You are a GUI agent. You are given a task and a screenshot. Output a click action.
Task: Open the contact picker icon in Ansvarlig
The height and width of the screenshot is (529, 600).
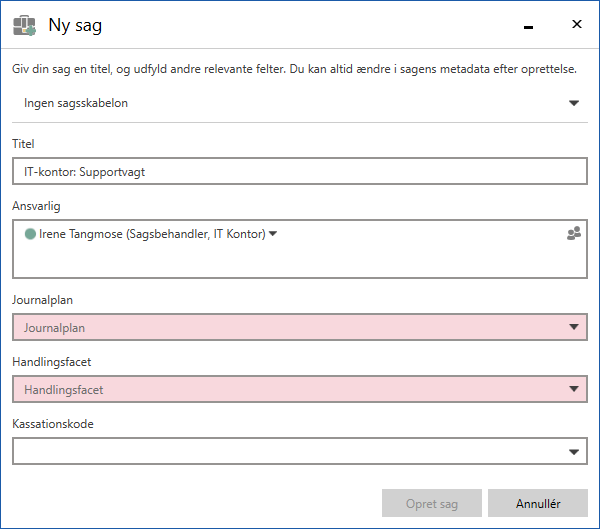click(x=574, y=233)
